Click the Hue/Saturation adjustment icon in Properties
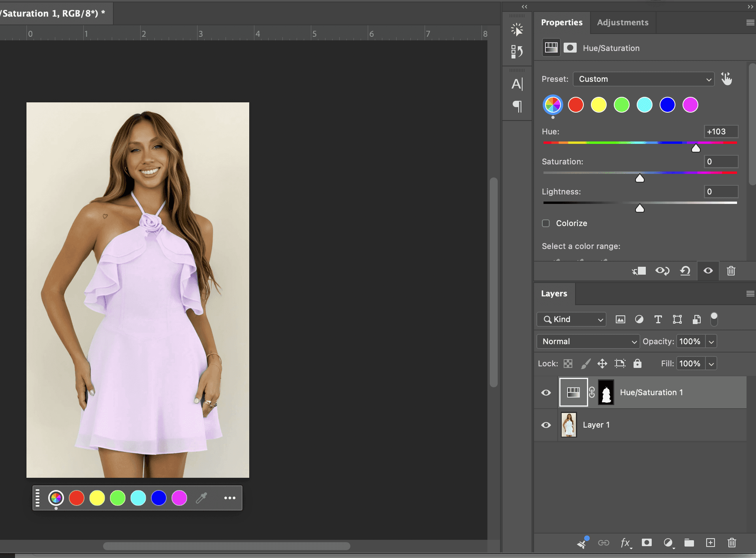Viewport: 756px width, 558px height. [x=551, y=48]
